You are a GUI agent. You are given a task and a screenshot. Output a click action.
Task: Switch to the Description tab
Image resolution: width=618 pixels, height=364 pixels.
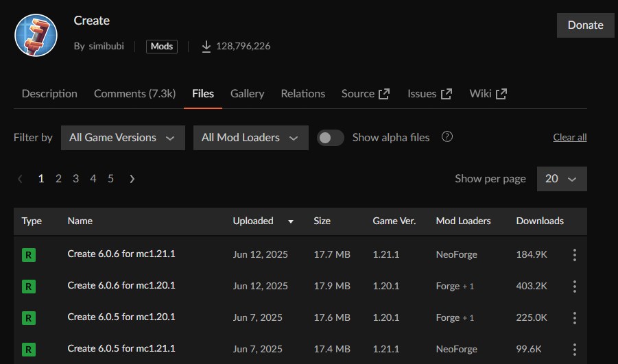pos(49,94)
